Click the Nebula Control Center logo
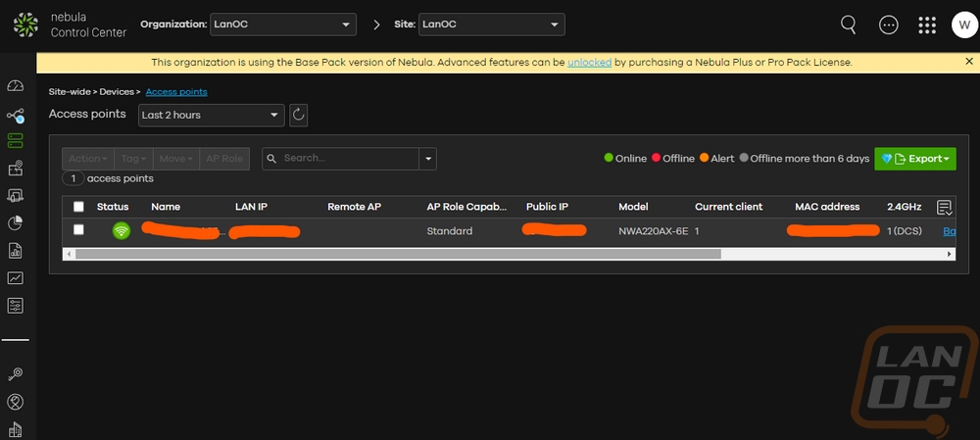This screenshot has width=980, height=440. tap(25, 24)
